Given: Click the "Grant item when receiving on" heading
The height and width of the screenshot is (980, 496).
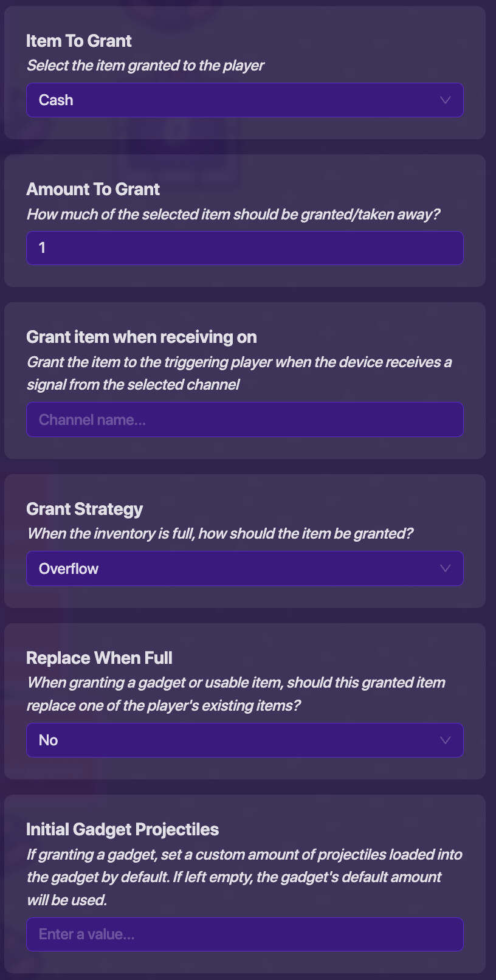Looking at the screenshot, I should [142, 337].
